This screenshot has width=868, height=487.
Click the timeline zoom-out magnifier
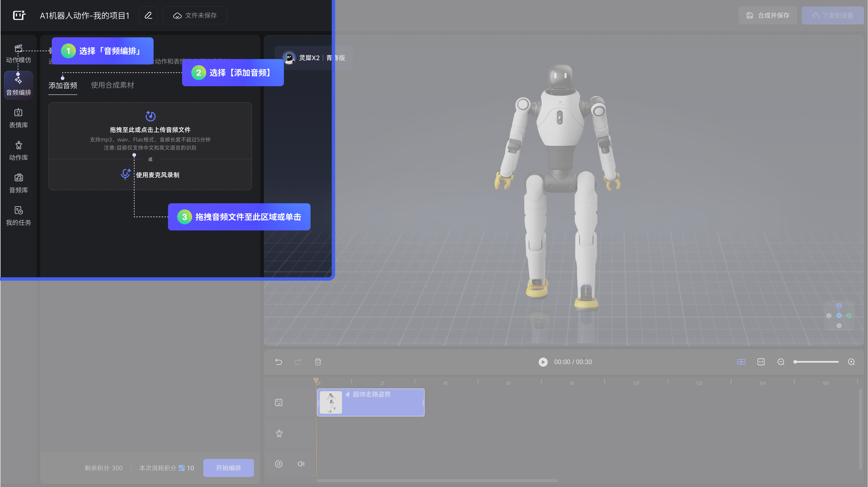point(781,362)
